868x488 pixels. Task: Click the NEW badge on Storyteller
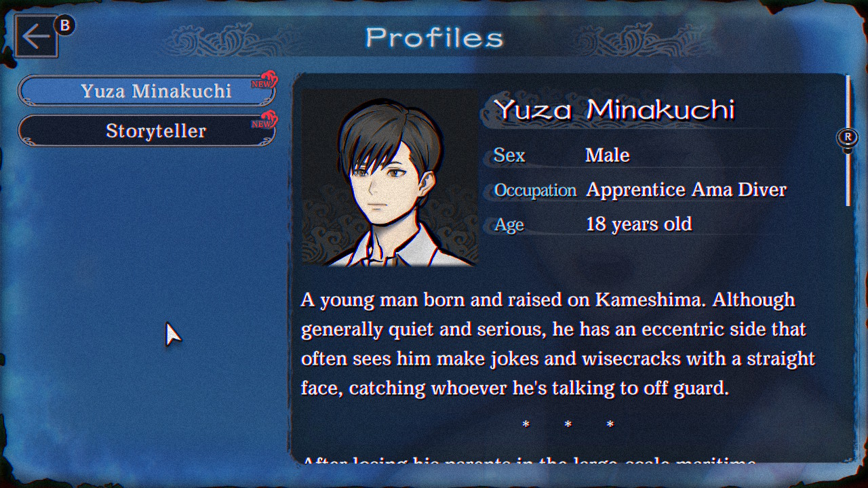(263, 121)
